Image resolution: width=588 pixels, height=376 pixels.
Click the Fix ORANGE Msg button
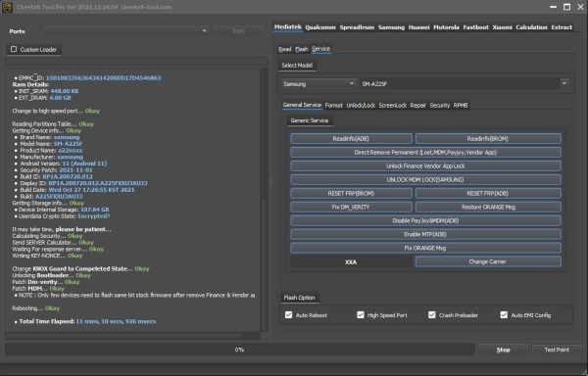point(425,248)
